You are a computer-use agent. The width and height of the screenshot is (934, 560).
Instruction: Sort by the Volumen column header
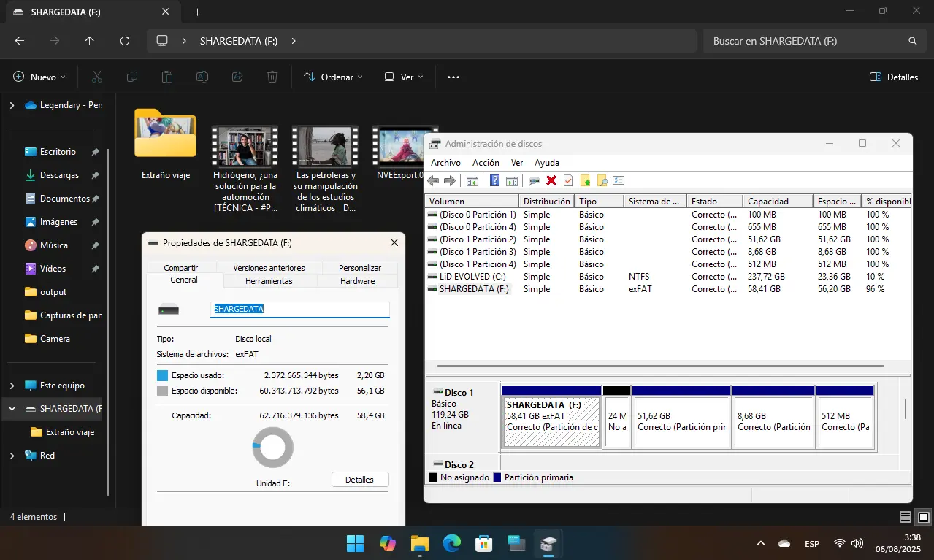(471, 201)
